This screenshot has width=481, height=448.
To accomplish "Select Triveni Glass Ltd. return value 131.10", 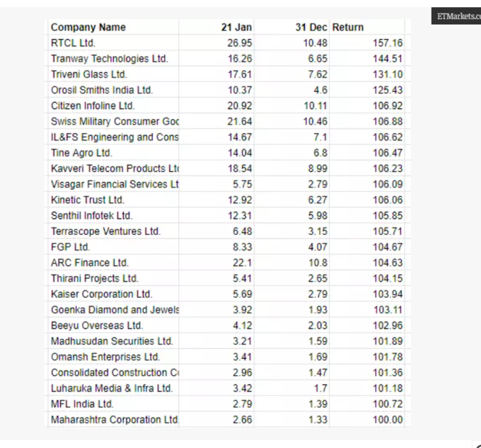I will (388, 74).
